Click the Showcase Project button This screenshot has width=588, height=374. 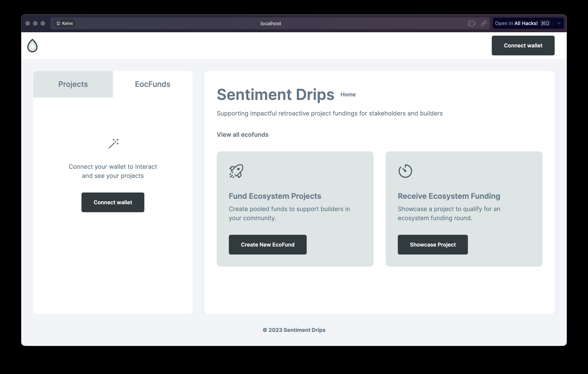coord(432,244)
